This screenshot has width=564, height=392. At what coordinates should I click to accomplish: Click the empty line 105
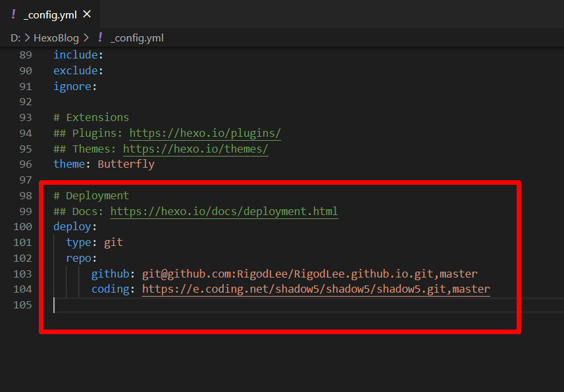309,305
